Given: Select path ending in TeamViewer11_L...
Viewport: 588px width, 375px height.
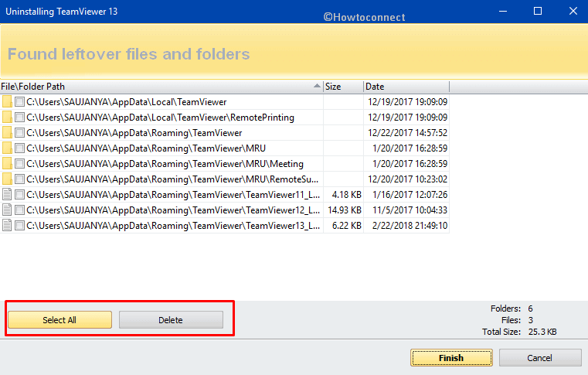Looking at the screenshot, I should [173, 194].
